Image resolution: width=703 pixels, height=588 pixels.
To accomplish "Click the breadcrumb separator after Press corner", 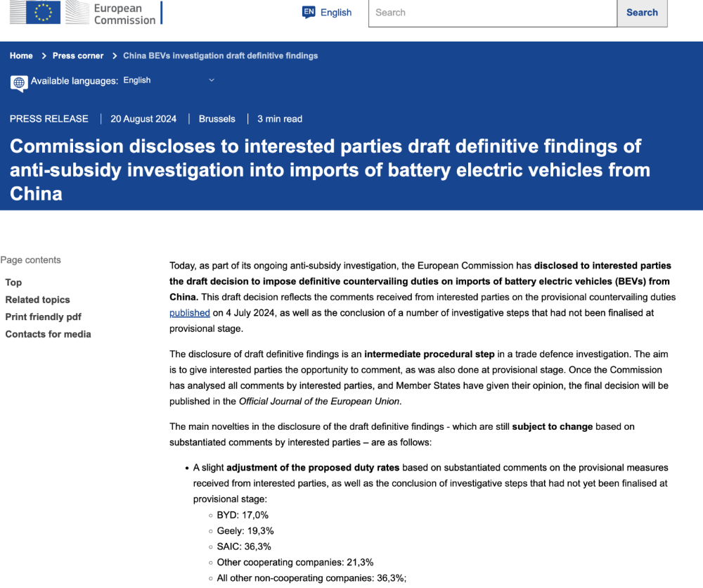I will tap(115, 56).
